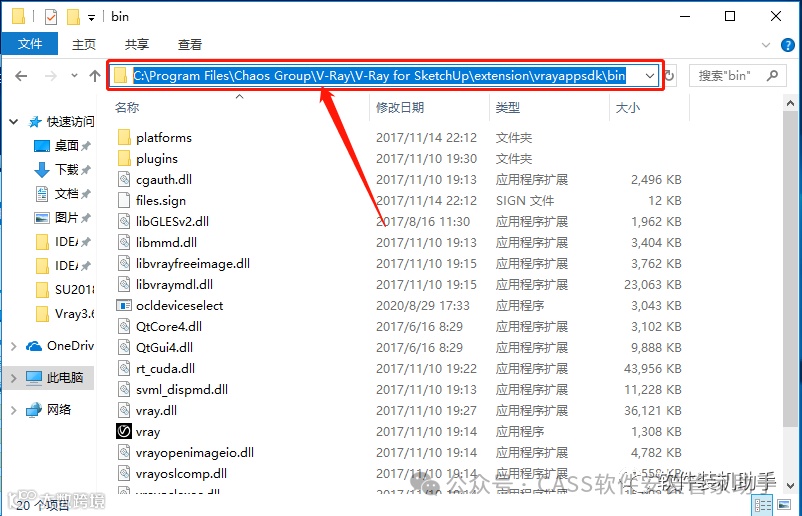Screen dimensions: 802x516
Task: Select 网络 in navigation pane
Action: point(49,410)
